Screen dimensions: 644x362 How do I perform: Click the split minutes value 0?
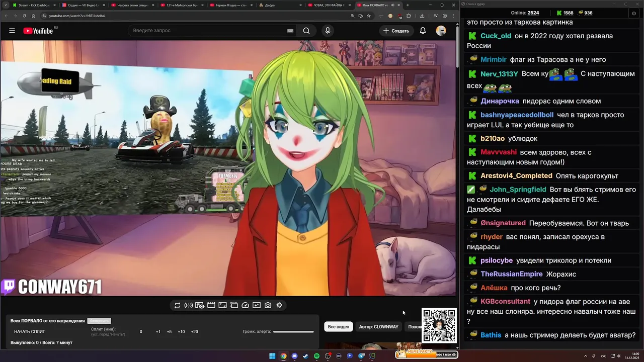[x=141, y=332]
